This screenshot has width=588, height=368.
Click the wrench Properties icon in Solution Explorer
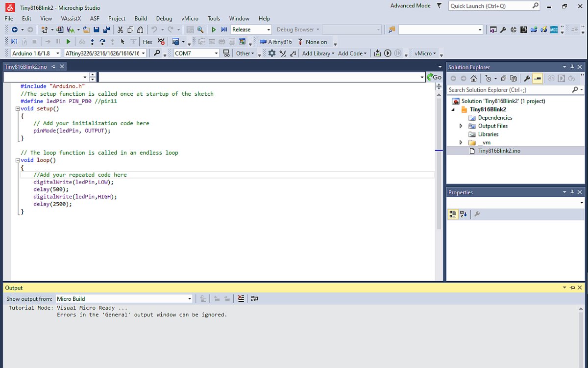(x=527, y=79)
